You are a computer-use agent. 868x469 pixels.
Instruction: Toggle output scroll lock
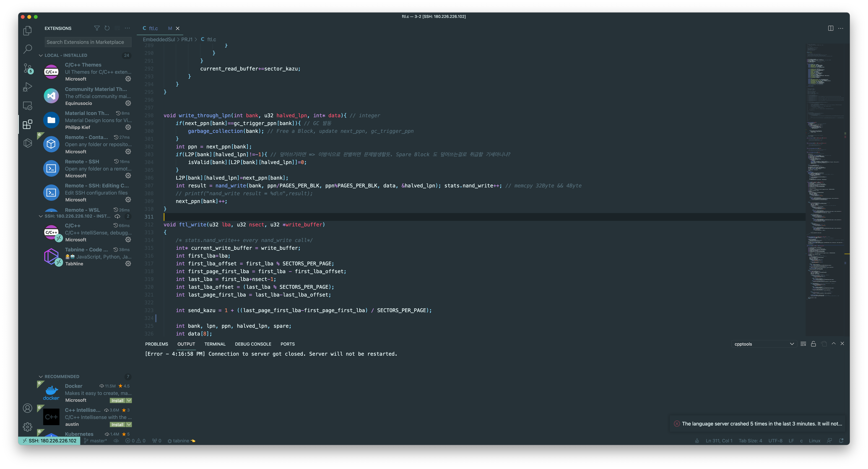pyautogui.click(x=813, y=344)
